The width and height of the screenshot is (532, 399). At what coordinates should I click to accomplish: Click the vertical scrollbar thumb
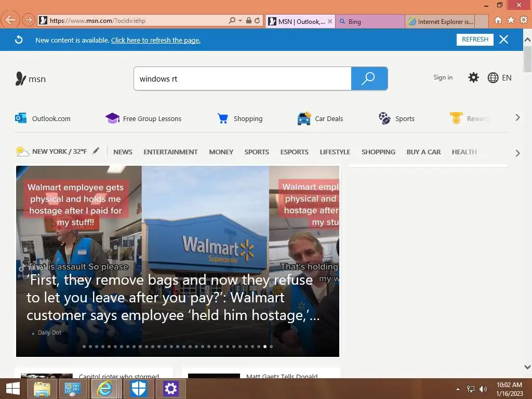pos(527,59)
